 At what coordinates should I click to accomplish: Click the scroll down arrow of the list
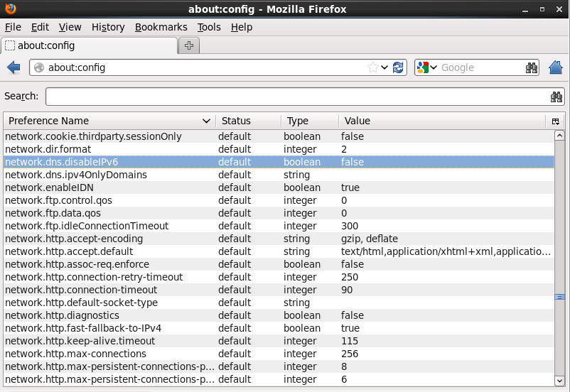click(x=559, y=381)
